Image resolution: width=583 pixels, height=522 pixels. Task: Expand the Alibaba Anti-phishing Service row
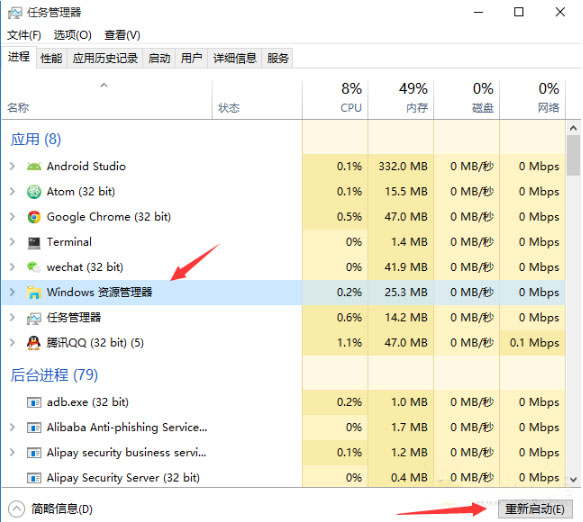[12, 428]
